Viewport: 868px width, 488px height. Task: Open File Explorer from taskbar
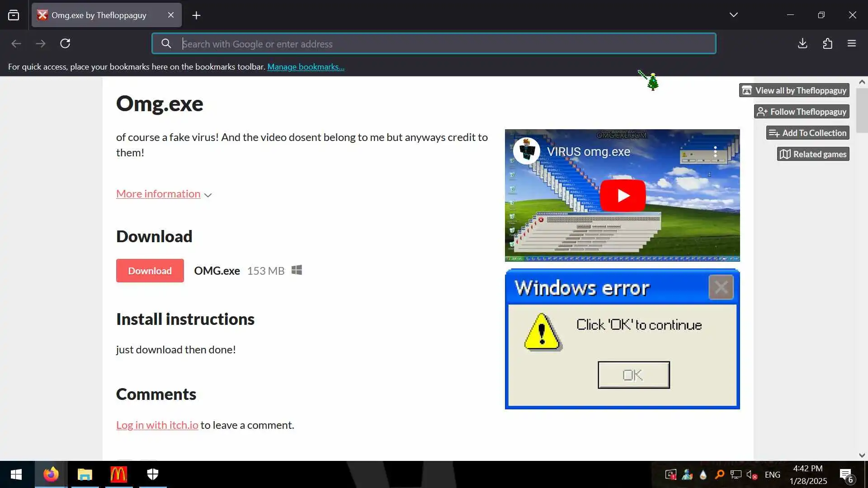coord(85,474)
